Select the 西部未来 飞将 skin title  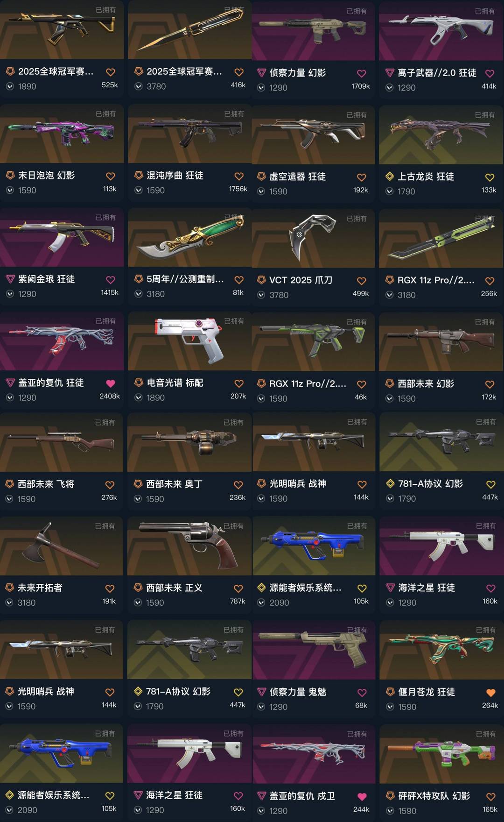(x=46, y=484)
